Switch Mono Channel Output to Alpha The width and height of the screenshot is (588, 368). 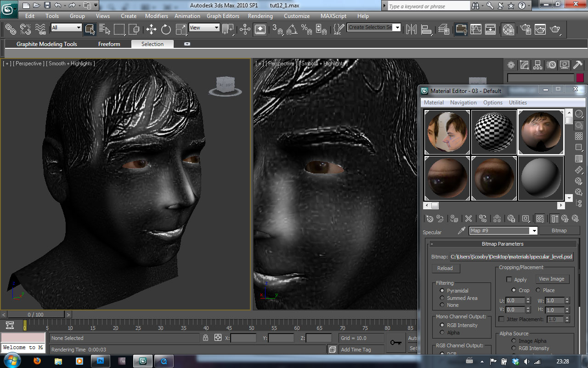[x=442, y=332]
